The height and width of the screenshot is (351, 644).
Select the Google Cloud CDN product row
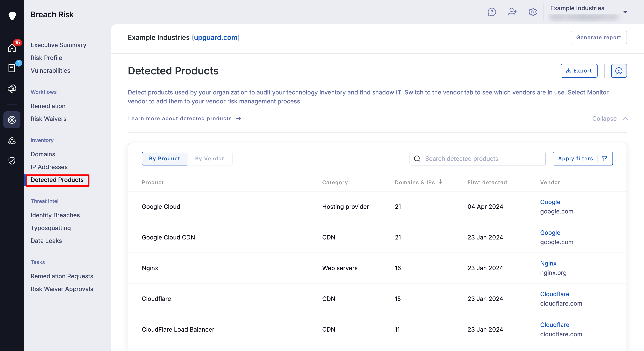[x=377, y=237]
